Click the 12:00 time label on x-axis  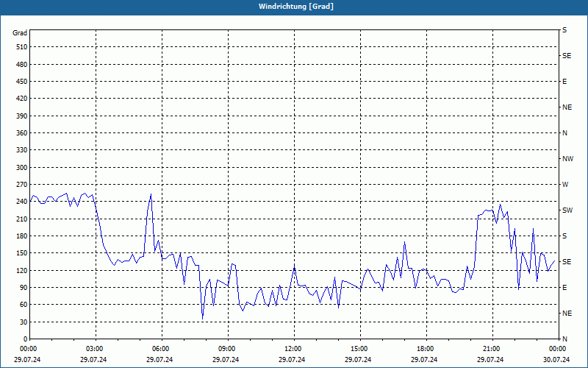(x=293, y=348)
